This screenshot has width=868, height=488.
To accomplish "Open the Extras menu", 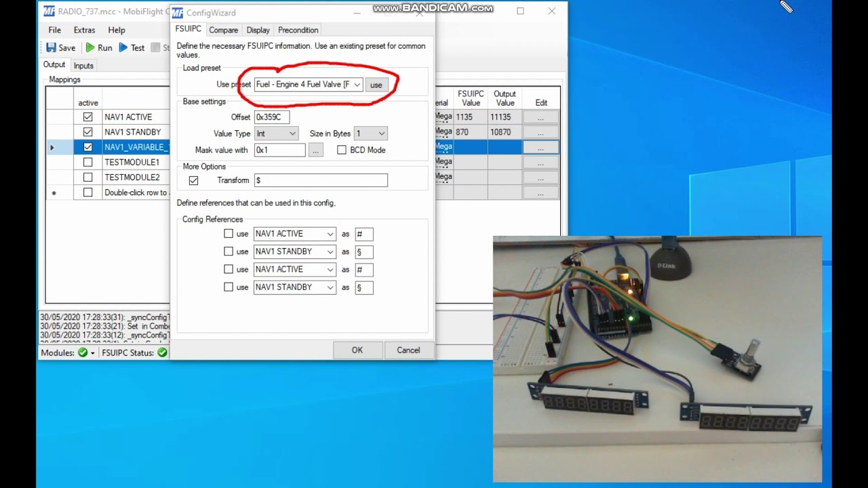I will click(x=85, y=30).
